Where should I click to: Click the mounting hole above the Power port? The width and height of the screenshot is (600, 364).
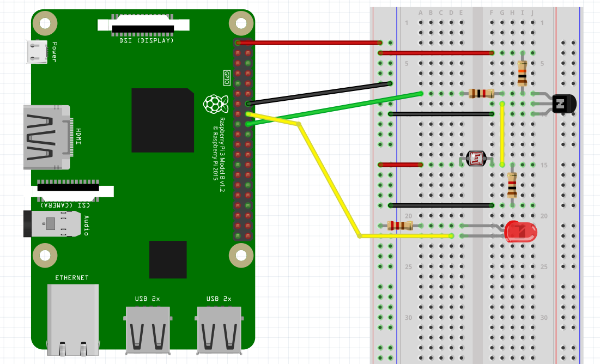click(x=45, y=23)
